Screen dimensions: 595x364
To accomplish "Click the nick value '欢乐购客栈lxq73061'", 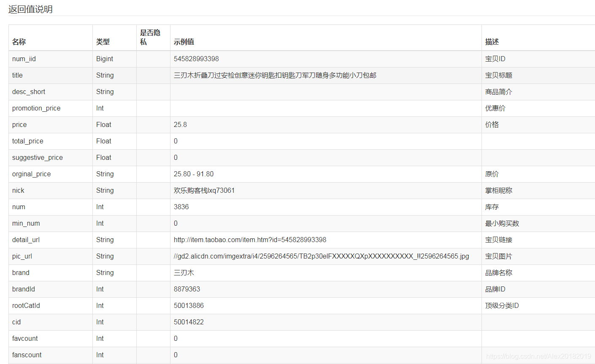I will tap(204, 190).
